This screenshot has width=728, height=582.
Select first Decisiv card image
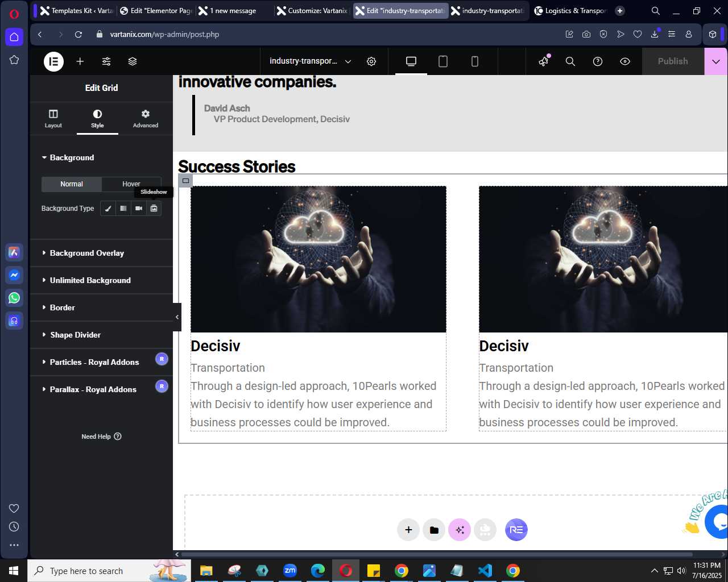318,259
